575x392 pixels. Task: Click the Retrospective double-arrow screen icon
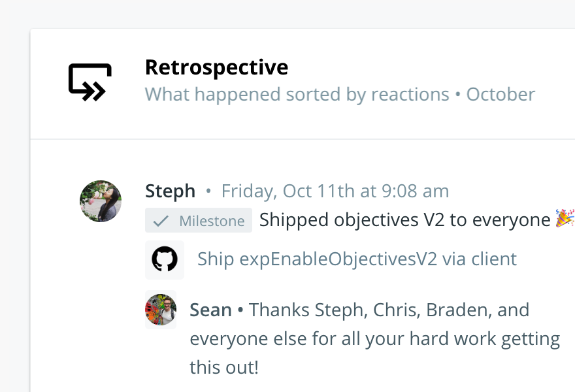click(90, 82)
